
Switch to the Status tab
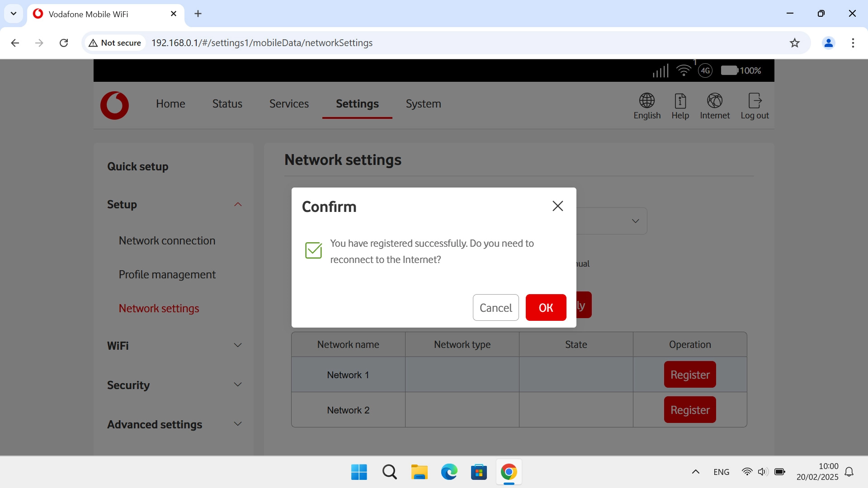click(x=227, y=104)
